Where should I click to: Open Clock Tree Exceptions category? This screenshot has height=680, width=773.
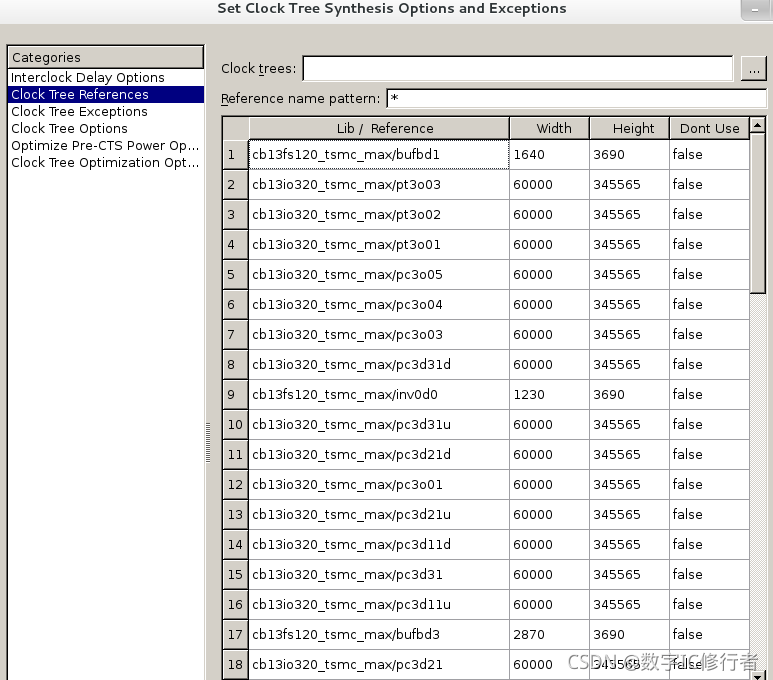click(106, 111)
